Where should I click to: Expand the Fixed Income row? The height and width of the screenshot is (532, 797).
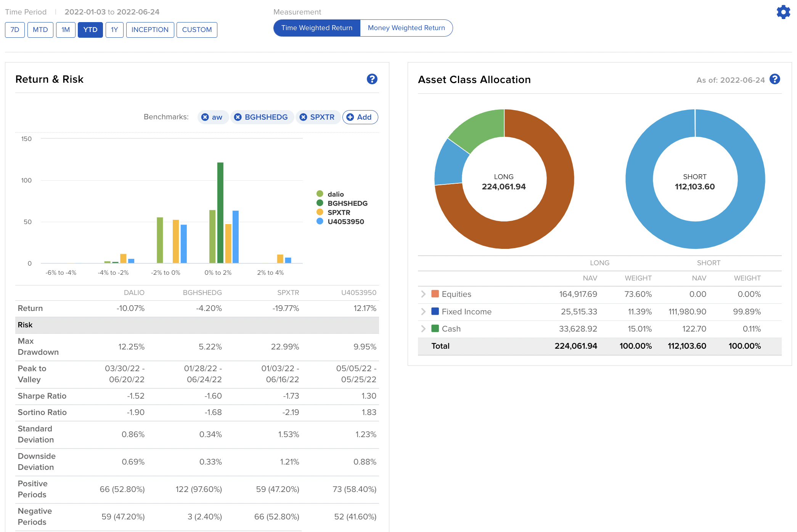click(x=423, y=311)
